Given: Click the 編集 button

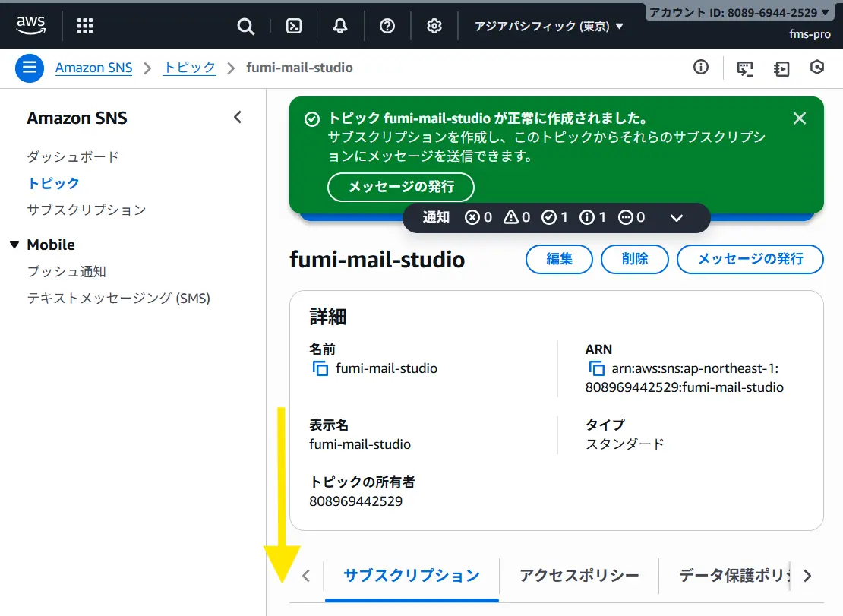Looking at the screenshot, I should [559, 259].
